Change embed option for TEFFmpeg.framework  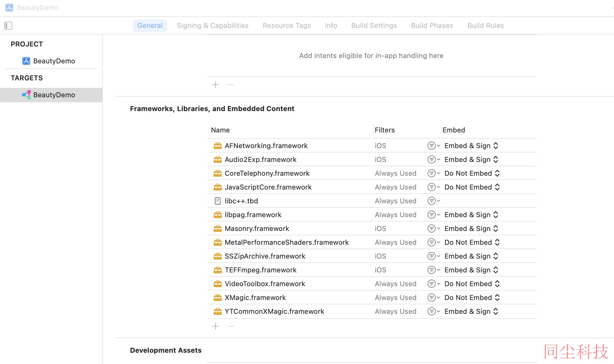point(471,270)
